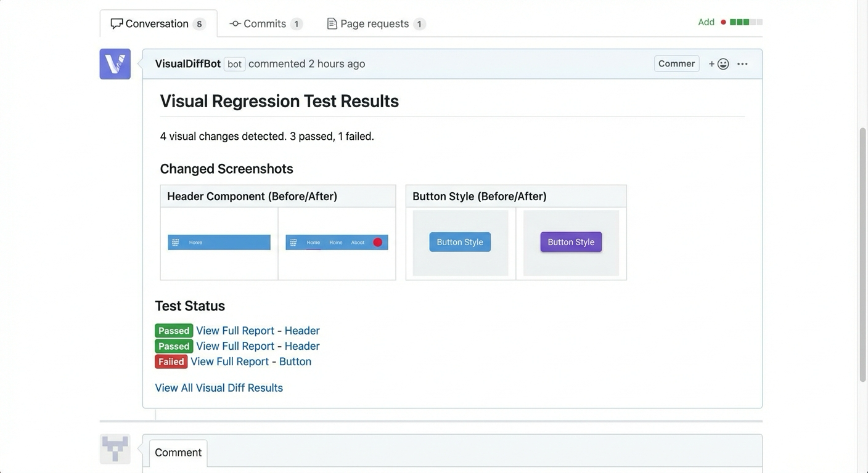Click the red status dot beside Add

click(723, 21)
